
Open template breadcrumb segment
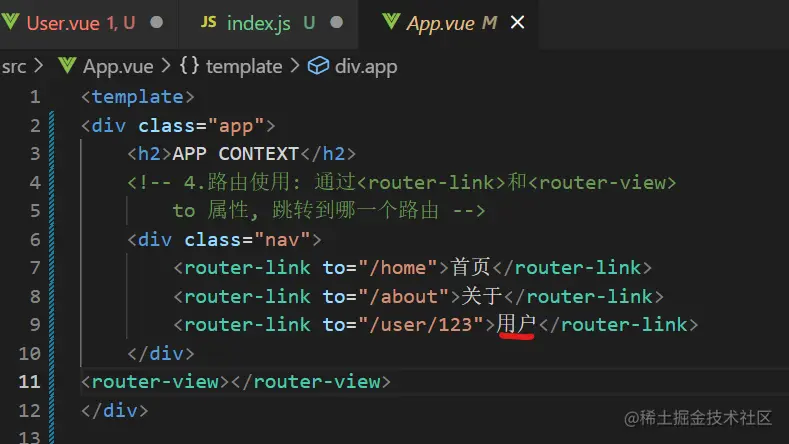tap(244, 66)
